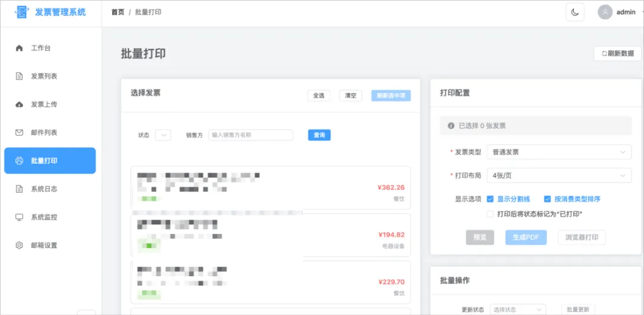
Task: Click the sidebar collapse button at bottom
Action: pos(86,313)
